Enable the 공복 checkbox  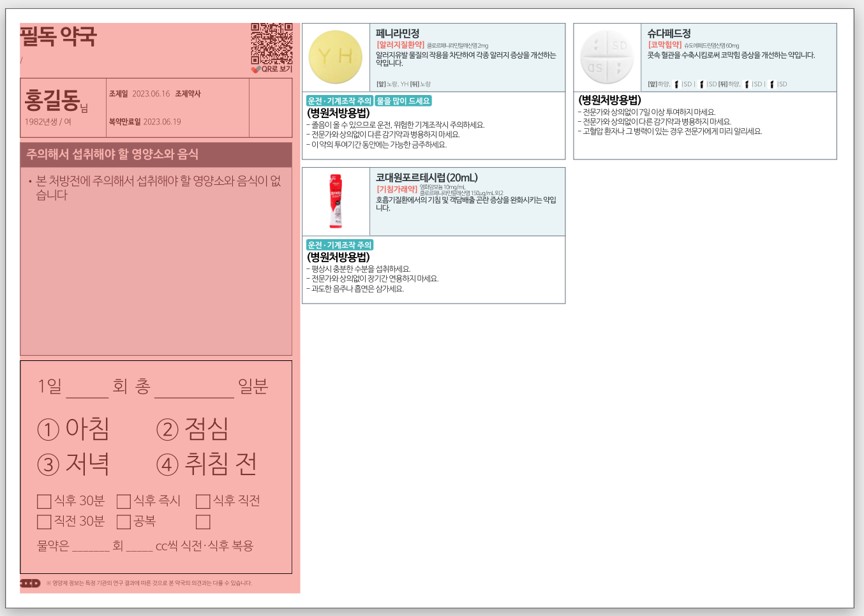[x=124, y=522]
